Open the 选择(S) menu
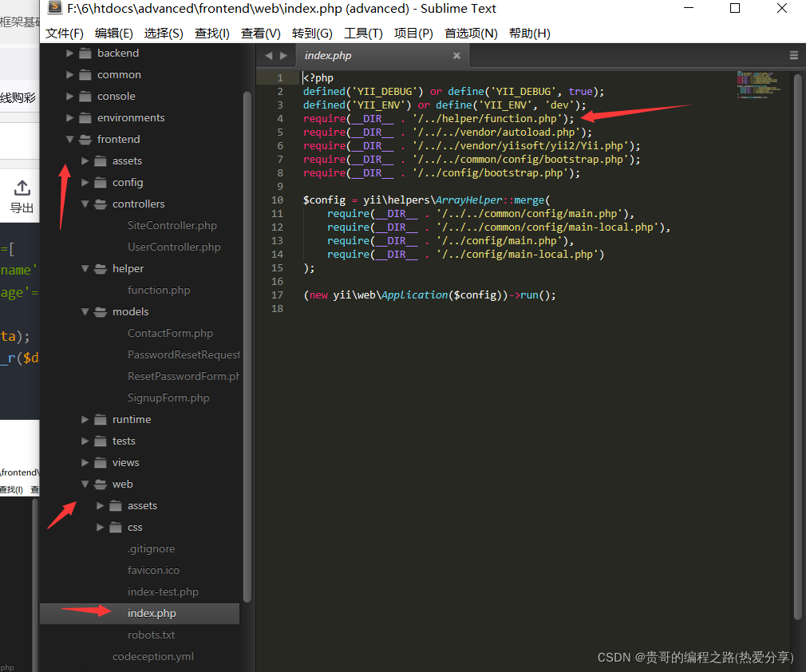The image size is (806, 672). click(164, 34)
